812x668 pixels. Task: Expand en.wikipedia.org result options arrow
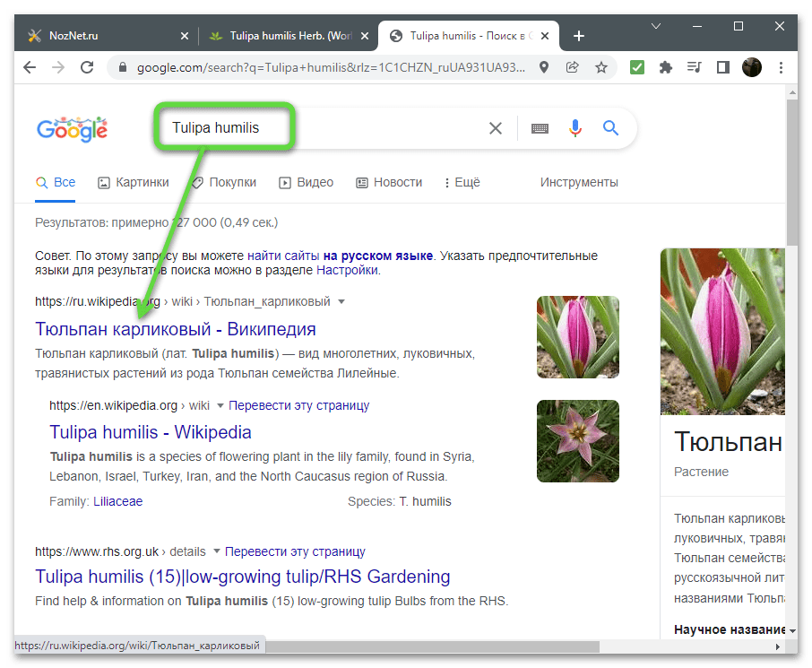coord(220,406)
